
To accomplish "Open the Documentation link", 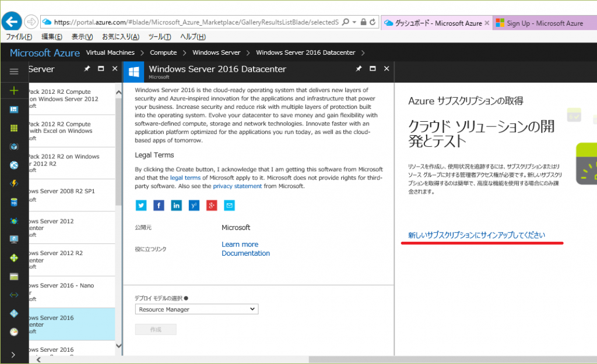I will tap(245, 253).
